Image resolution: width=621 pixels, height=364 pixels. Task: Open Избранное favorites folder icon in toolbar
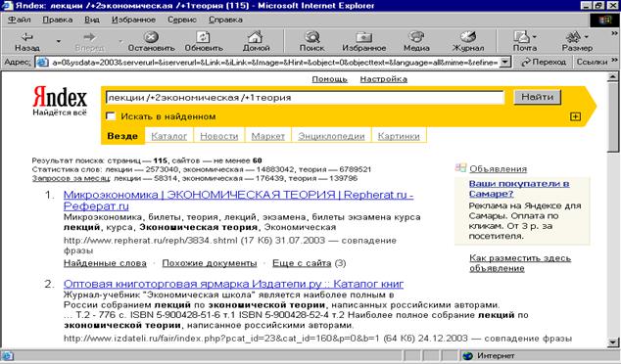click(363, 37)
